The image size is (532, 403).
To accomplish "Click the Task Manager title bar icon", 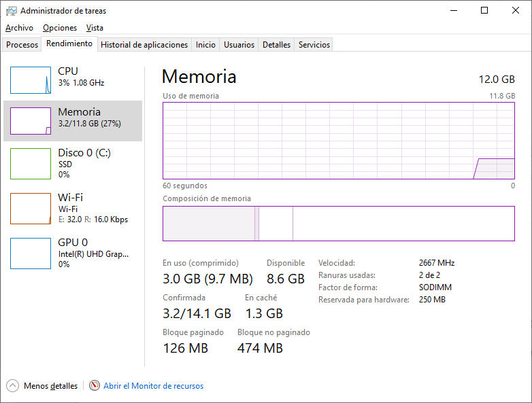I will point(11,11).
